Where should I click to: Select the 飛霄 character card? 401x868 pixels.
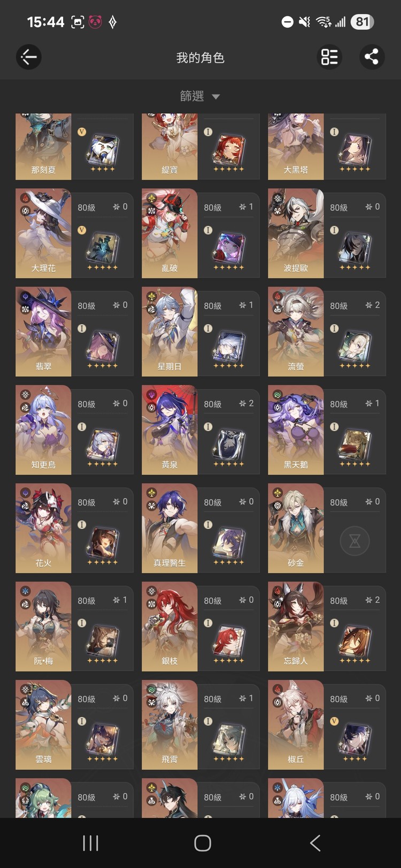(200, 724)
